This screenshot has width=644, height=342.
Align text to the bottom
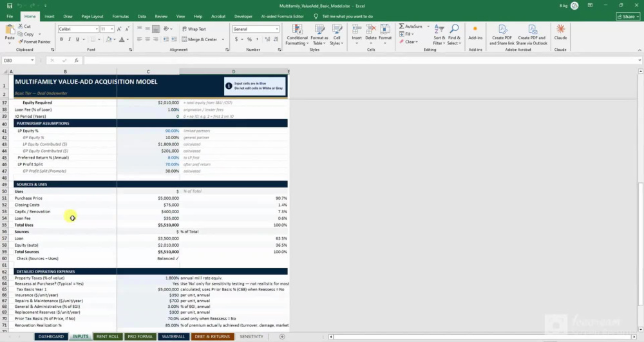pos(156,29)
